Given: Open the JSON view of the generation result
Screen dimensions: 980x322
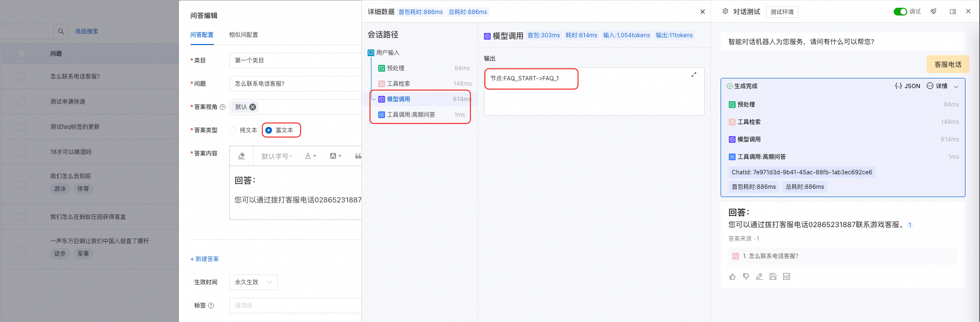Looking at the screenshot, I should tap(907, 86).
